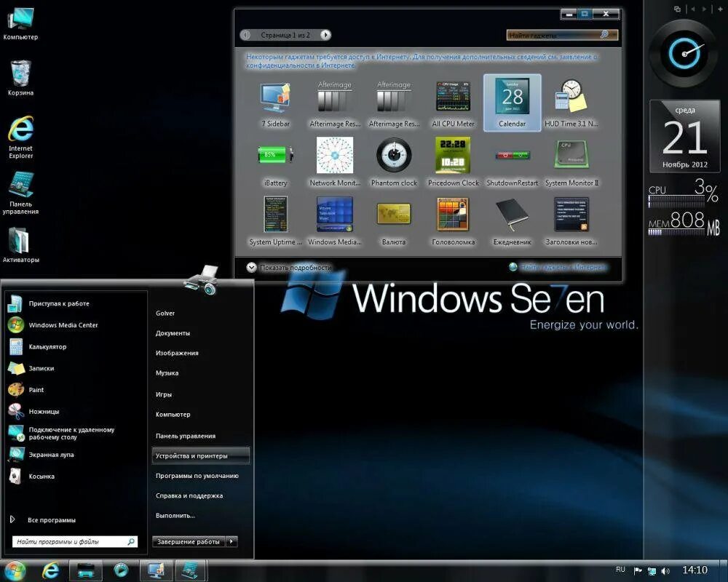Open Изображения from Start menu

point(177,353)
